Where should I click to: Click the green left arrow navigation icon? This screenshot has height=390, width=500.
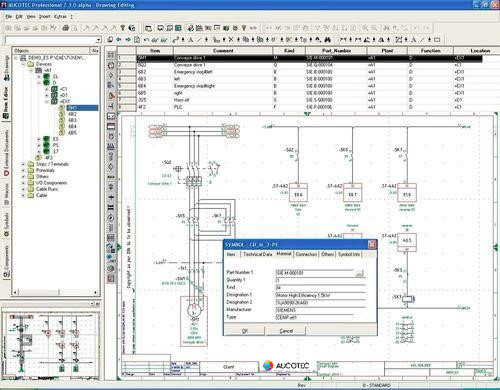(119, 40)
